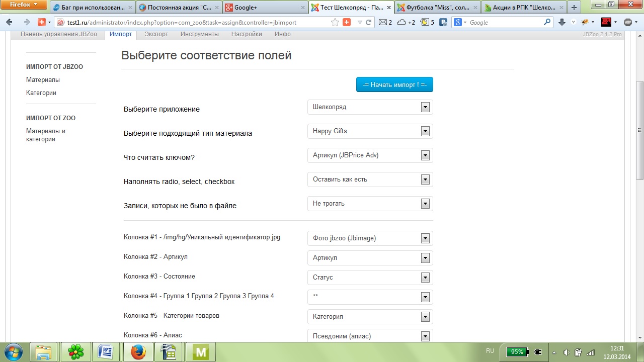Switch to the Google+ browser tab
644x362 pixels.
[264, 8]
